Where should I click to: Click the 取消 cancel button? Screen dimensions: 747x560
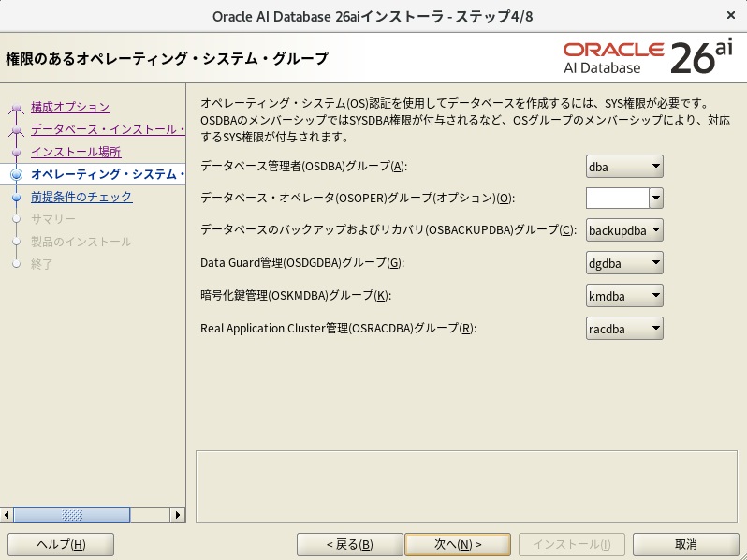click(x=685, y=544)
